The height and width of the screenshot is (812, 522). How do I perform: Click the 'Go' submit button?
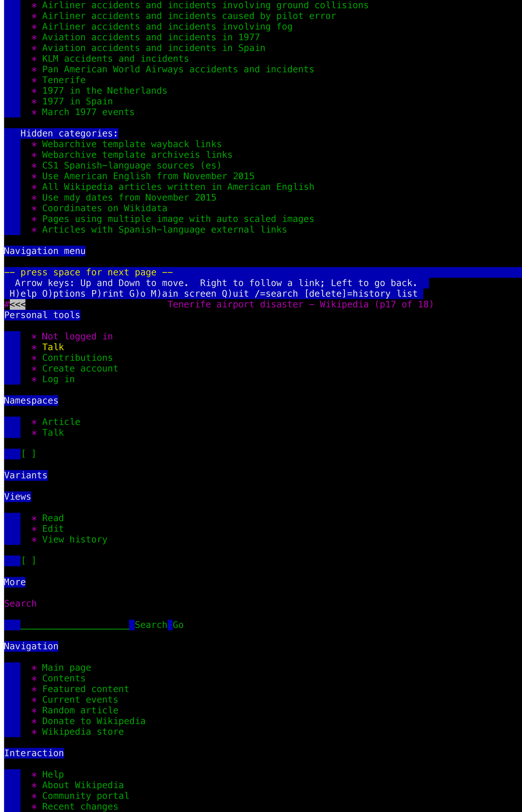pos(178,625)
